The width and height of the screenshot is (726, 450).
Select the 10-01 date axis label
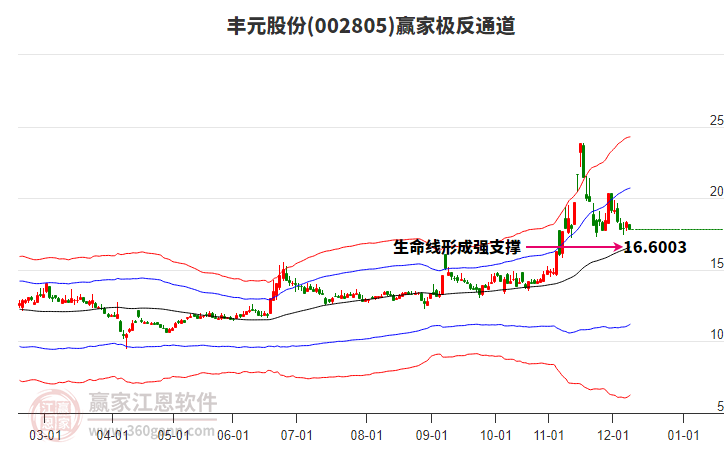point(495,436)
